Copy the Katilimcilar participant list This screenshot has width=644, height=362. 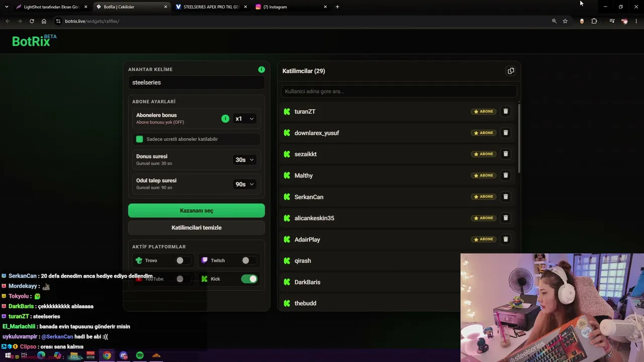point(511,71)
